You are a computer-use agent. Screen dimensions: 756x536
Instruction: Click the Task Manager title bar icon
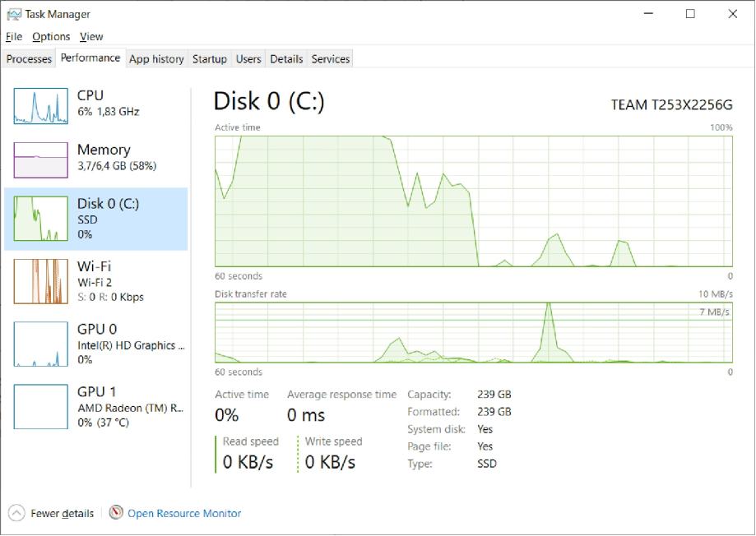click(x=14, y=14)
